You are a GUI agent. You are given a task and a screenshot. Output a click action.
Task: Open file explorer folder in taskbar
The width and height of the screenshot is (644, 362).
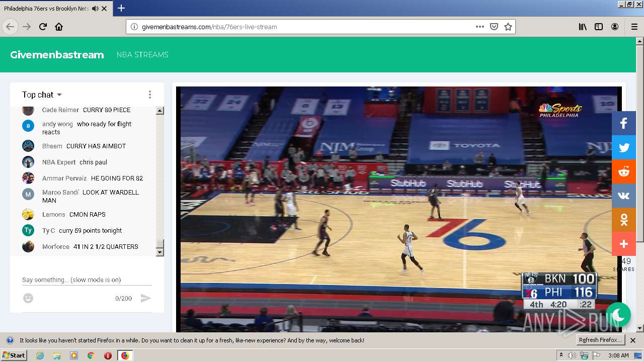(x=57, y=355)
